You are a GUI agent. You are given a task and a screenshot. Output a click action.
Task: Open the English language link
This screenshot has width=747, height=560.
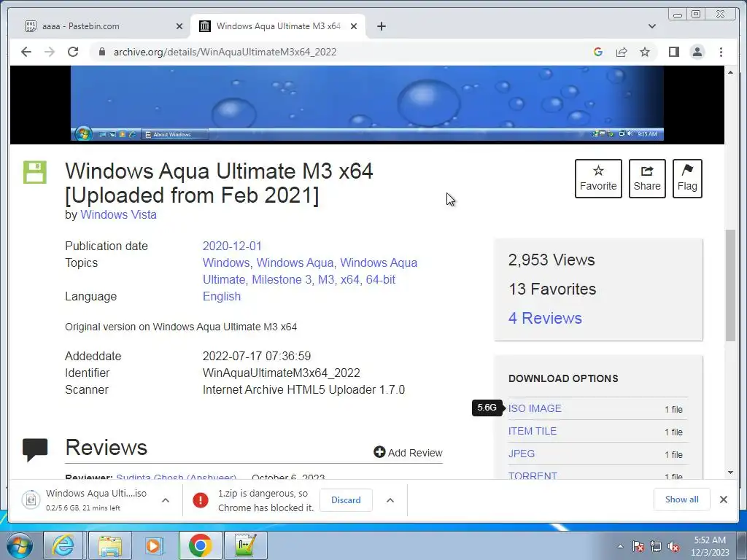pos(222,296)
